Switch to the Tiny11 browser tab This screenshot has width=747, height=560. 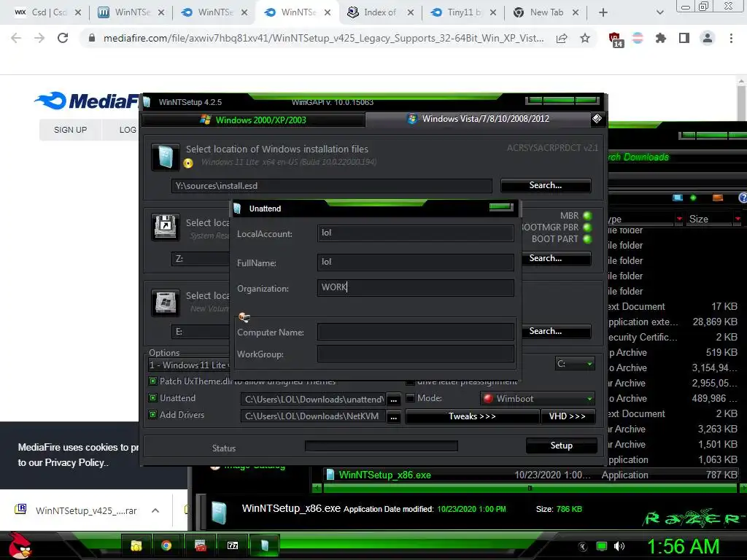463,12
